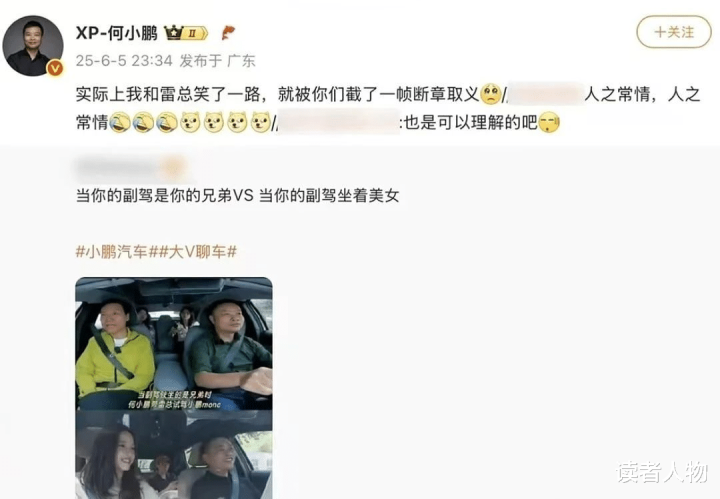This screenshot has height=499, width=720.
Task: Open the bottom photo with smiling woman
Action: [x=174, y=455]
